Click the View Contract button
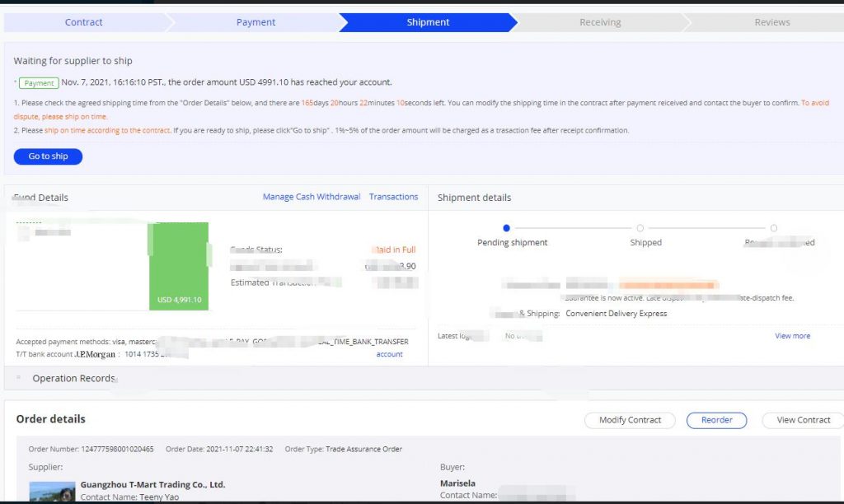Image resolution: width=844 pixels, height=504 pixels. click(x=803, y=420)
